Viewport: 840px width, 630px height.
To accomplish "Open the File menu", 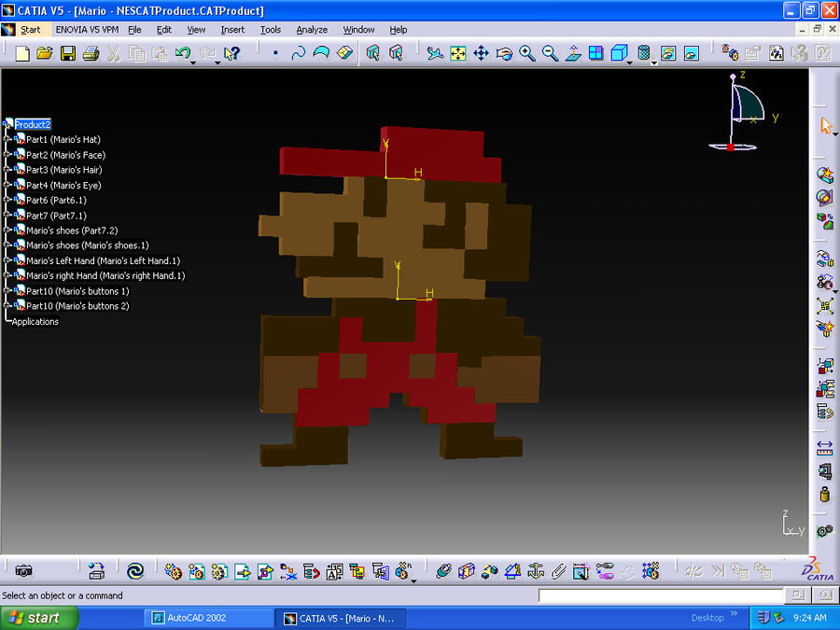I will click(134, 30).
